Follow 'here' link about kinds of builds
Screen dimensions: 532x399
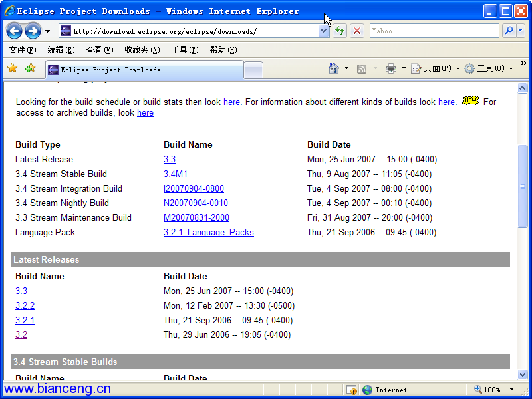[x=446, y=102]
